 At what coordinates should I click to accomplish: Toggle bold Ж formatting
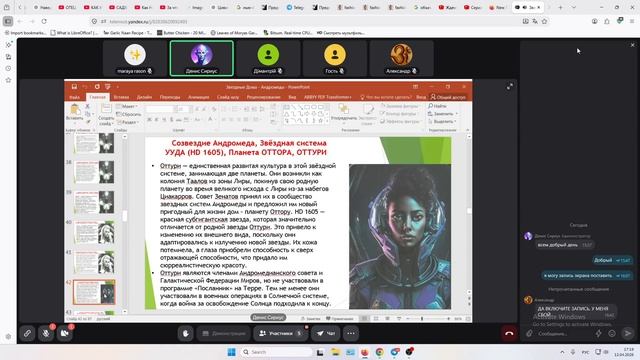point(149,120)
